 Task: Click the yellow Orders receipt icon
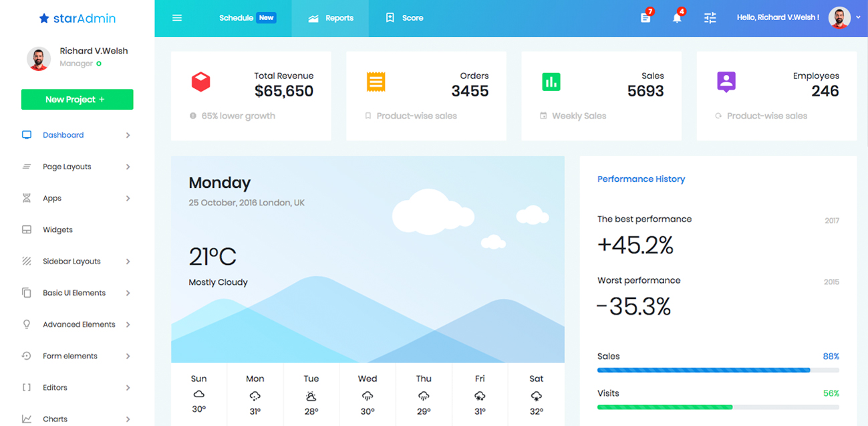(x=376, y=82)
